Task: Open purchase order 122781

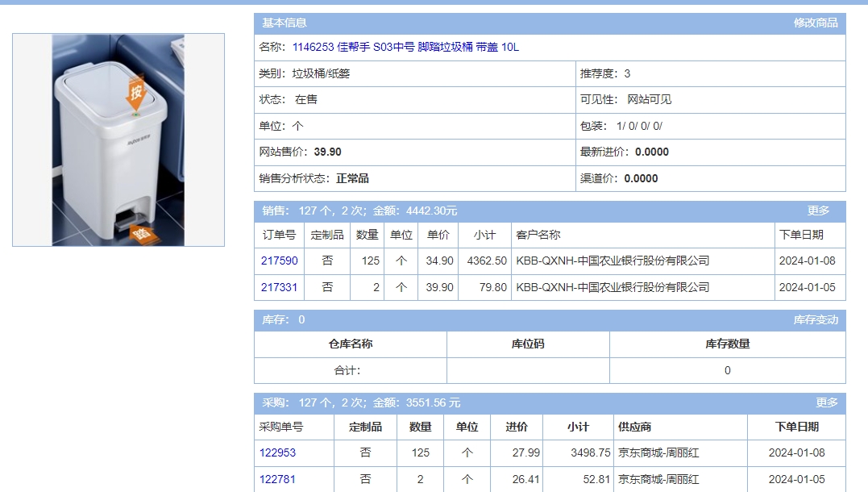Action: 277,479
